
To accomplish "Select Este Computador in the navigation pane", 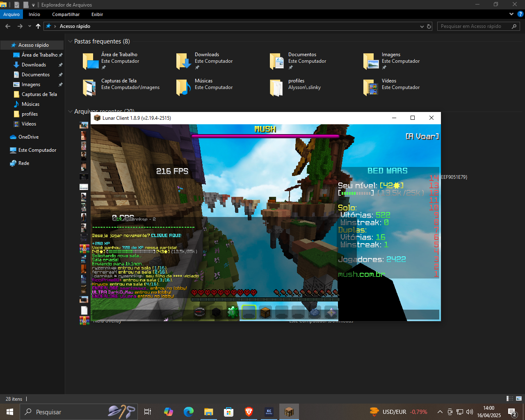I will pyautogui.click(x=32, y=150).
